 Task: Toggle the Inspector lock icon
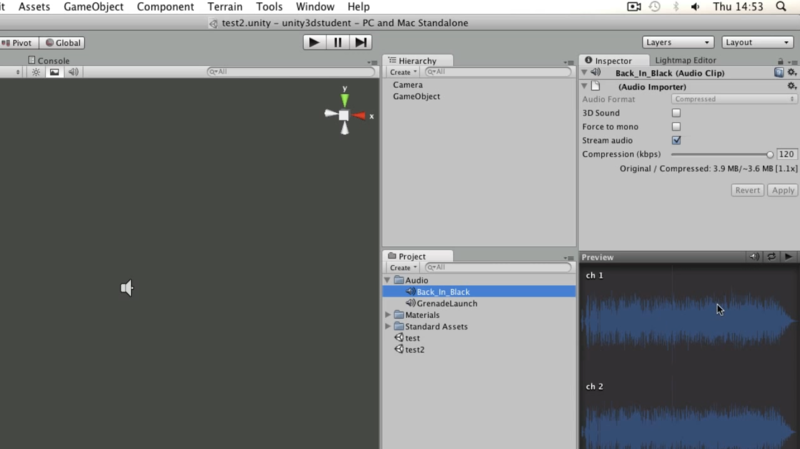(x=780, y=61)
